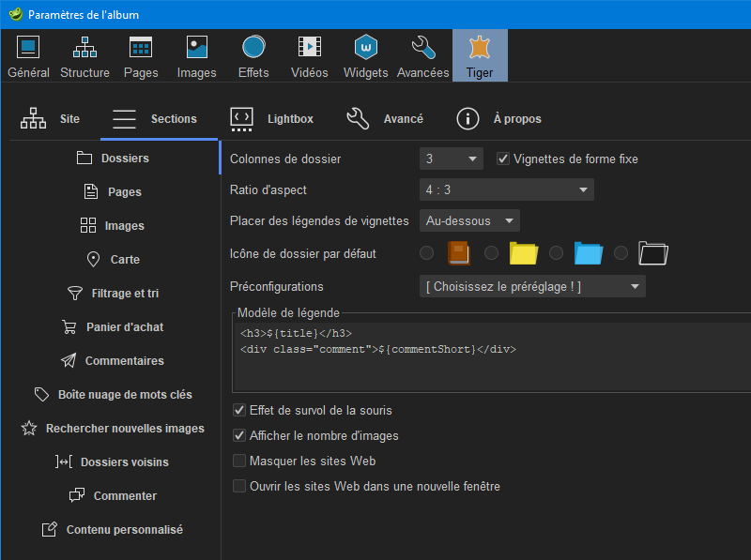Switch to the À propos tab
This screenshot has height=560, width=751.
pos(498,119)
